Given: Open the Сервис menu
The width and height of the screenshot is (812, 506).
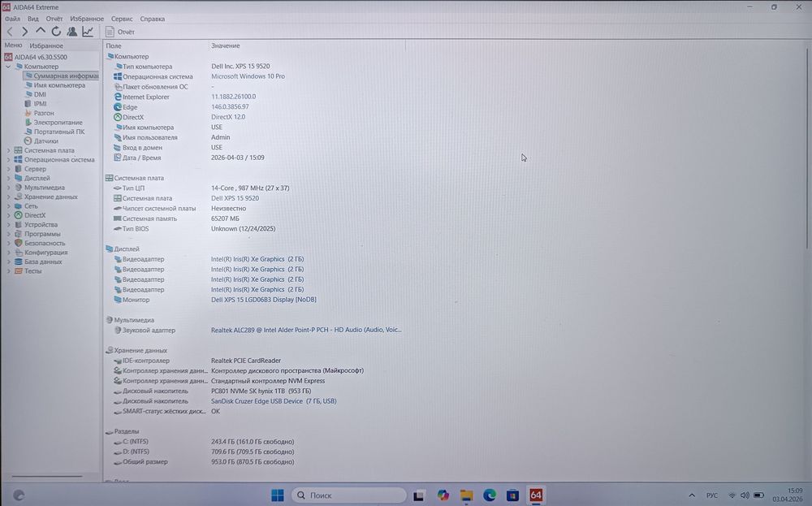Looking at the screenshot, I should [x=122, y=19].
